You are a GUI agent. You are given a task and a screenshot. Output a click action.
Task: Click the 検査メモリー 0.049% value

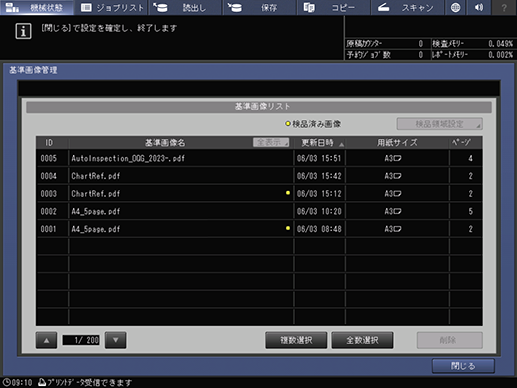click(500, 44)
